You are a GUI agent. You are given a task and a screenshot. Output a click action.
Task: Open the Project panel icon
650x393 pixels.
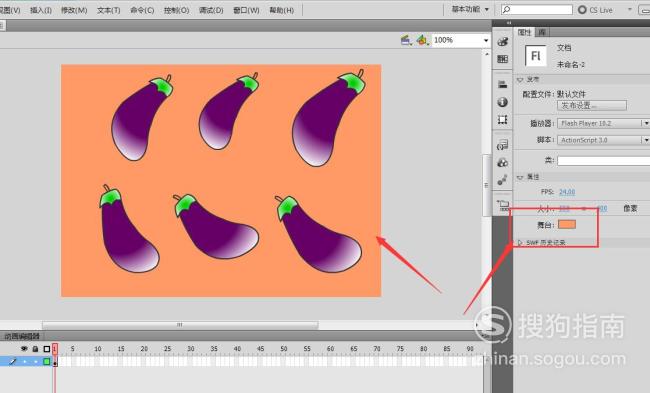(503, 205)
